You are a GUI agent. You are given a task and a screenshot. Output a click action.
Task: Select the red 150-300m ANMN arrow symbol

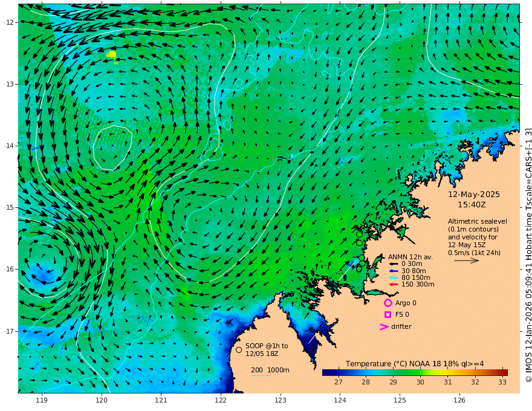click(393, 285)
